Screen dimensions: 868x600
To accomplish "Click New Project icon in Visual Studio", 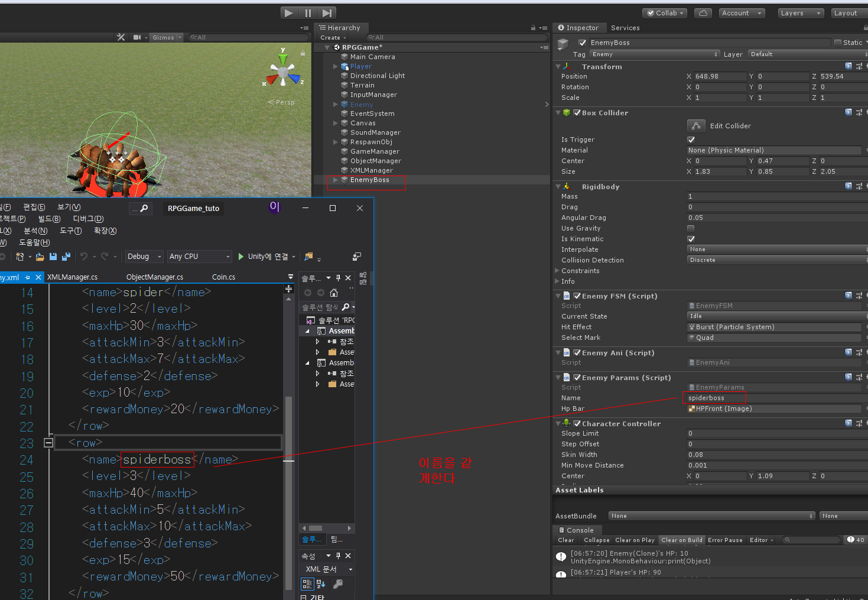I will [21, 257].
